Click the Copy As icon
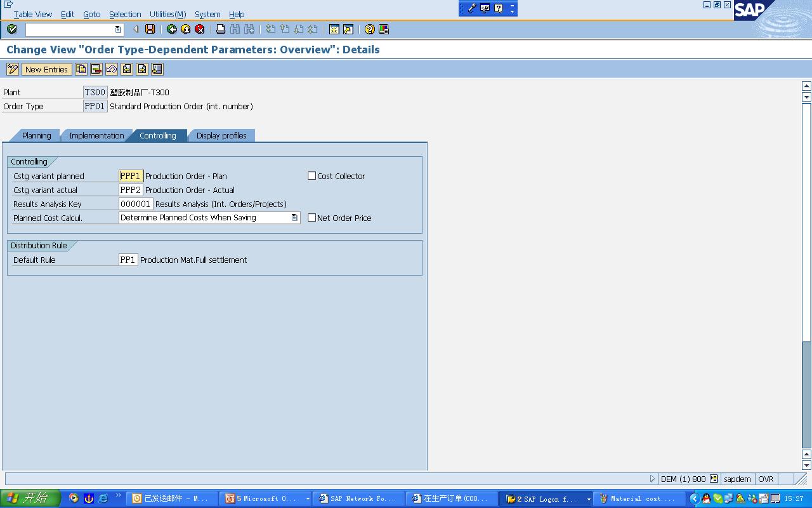This screenshot has width=812, height=508. pos(81,69)
